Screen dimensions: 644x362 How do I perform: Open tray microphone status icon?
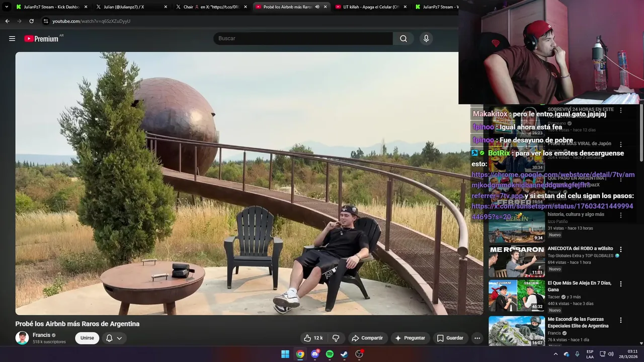click(577, 354)
